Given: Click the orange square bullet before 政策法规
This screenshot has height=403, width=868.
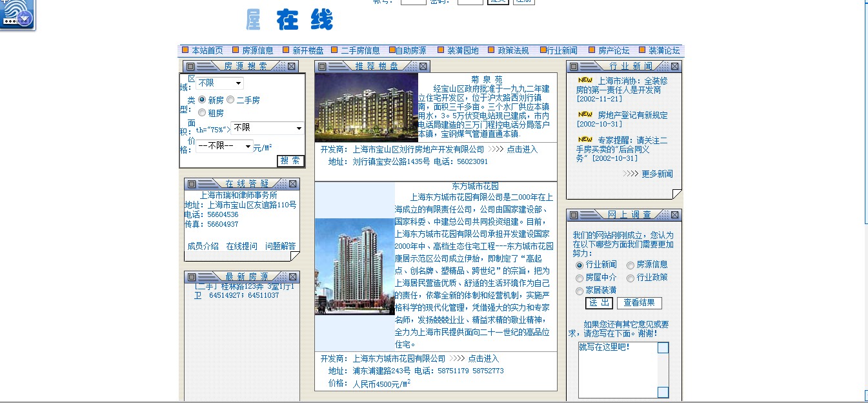Looking at the screenshot, I should [x=491, y=50].
